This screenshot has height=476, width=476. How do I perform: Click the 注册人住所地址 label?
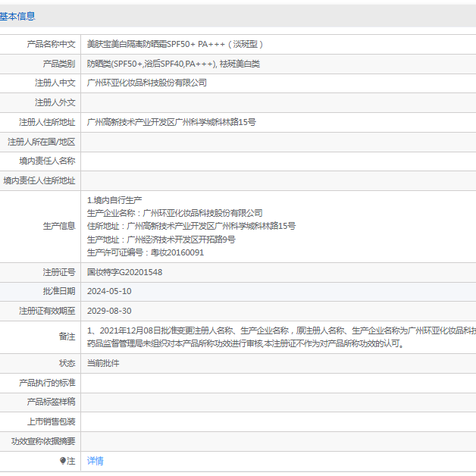point(47,122)
